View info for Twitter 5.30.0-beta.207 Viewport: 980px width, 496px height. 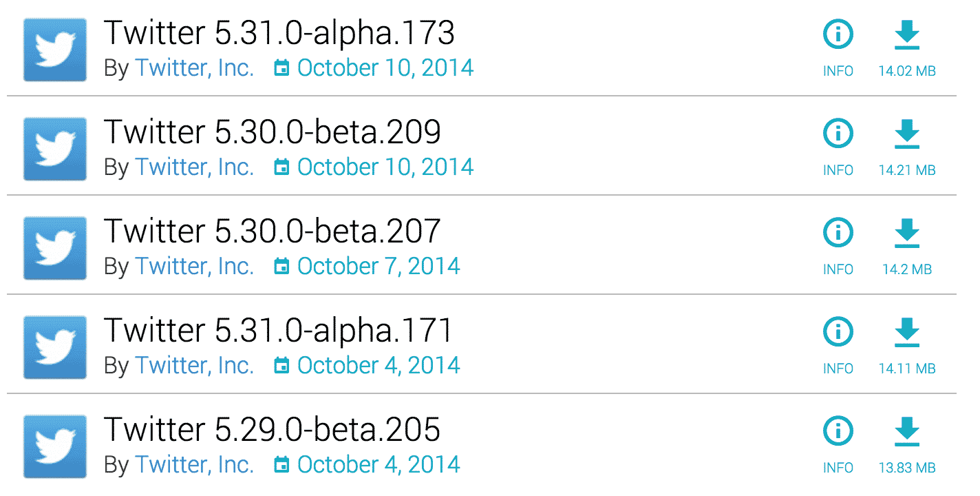pyautogui.click(x=838, y=245)
